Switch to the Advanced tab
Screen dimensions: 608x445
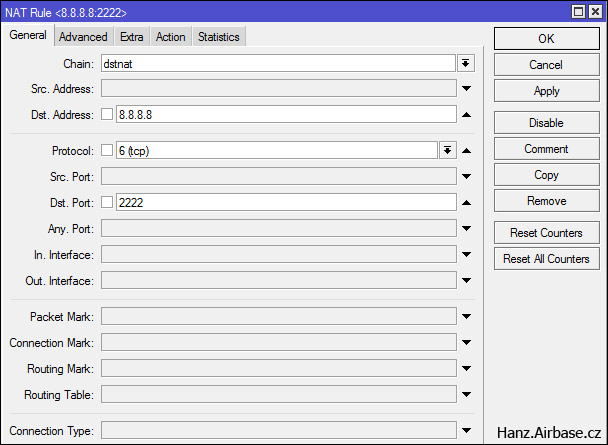tap(83, 37)
